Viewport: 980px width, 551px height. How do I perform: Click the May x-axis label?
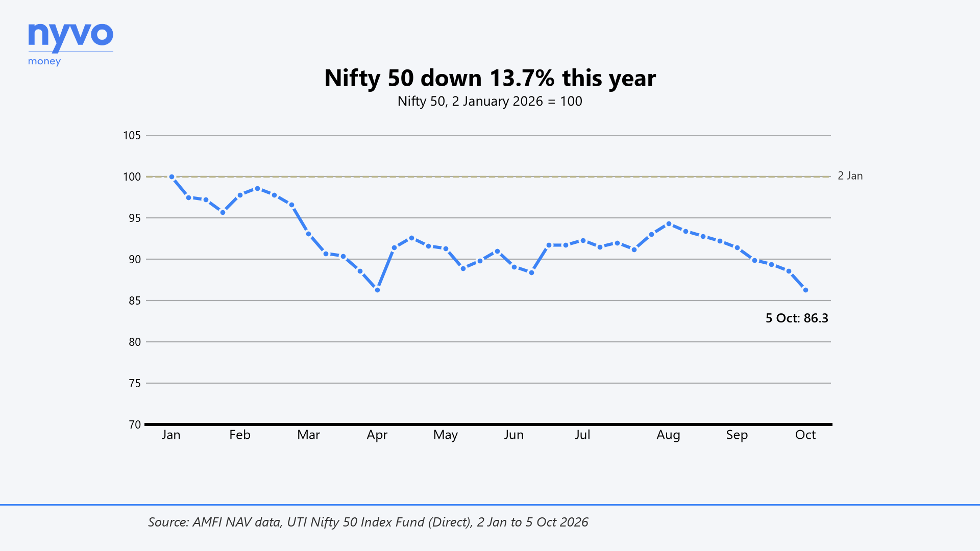click(446, 435)
